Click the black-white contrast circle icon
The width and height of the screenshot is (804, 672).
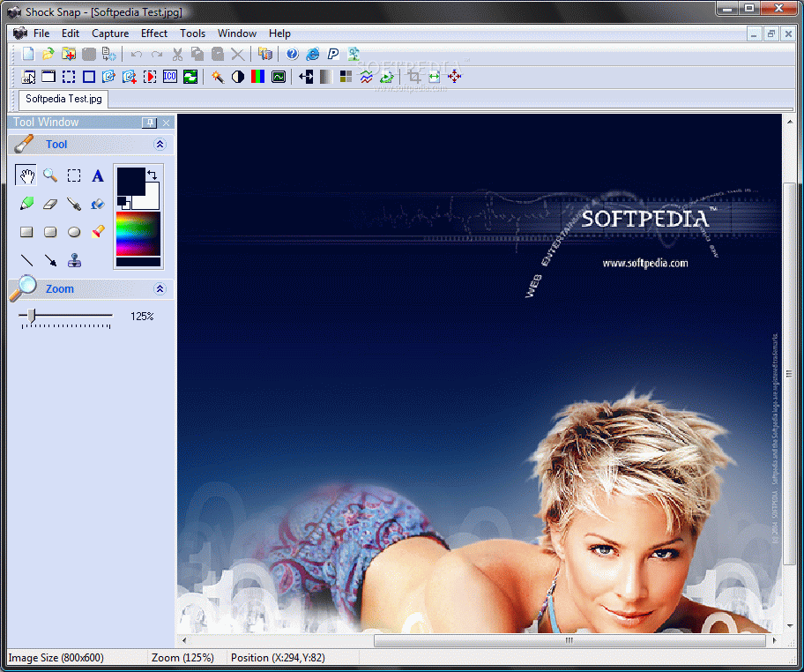tap(238, 77)
